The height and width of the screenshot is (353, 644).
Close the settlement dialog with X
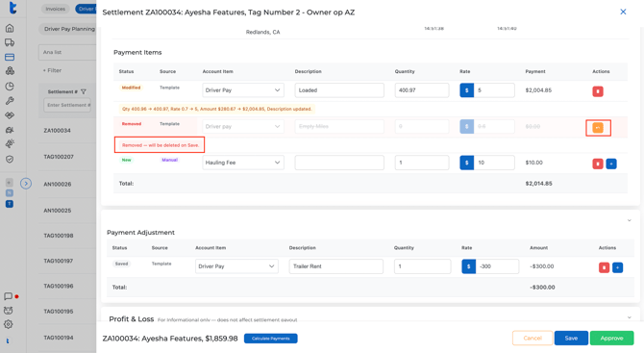623,12
